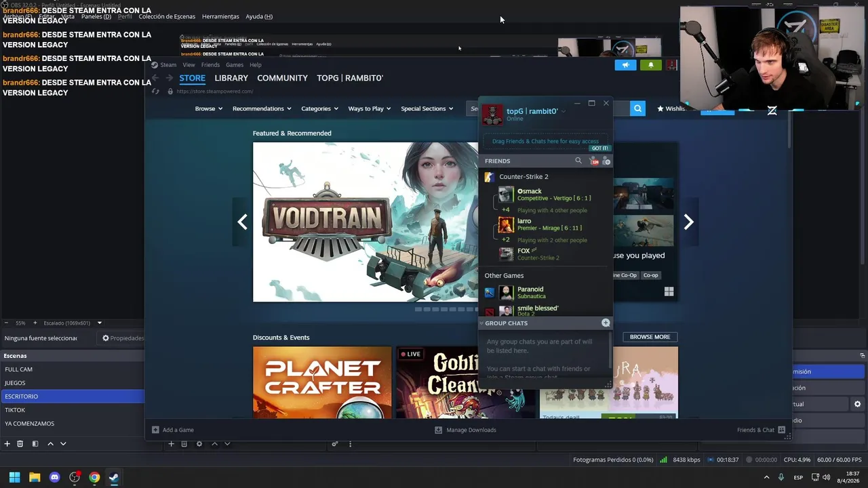Expand the Recommendations dropdown

pos(262,108)
